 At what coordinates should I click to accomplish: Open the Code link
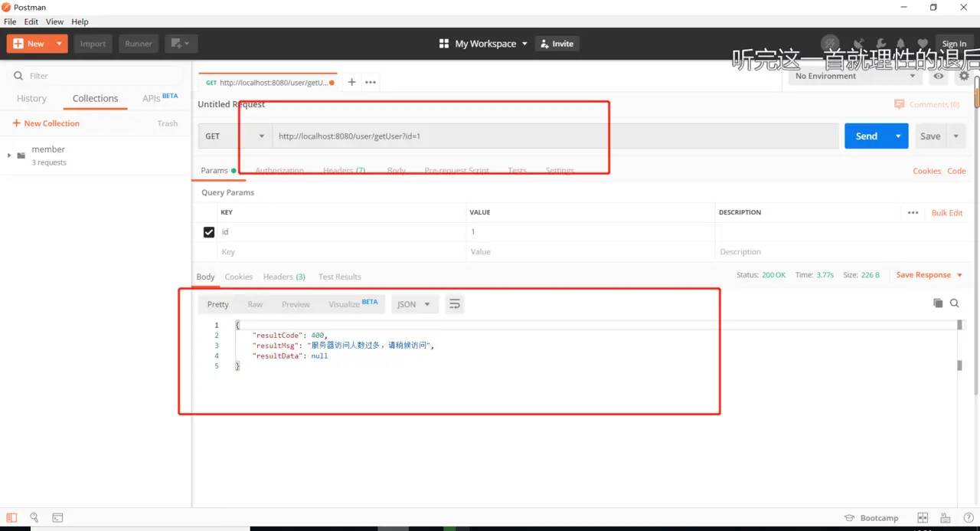(x=956, y=171)
